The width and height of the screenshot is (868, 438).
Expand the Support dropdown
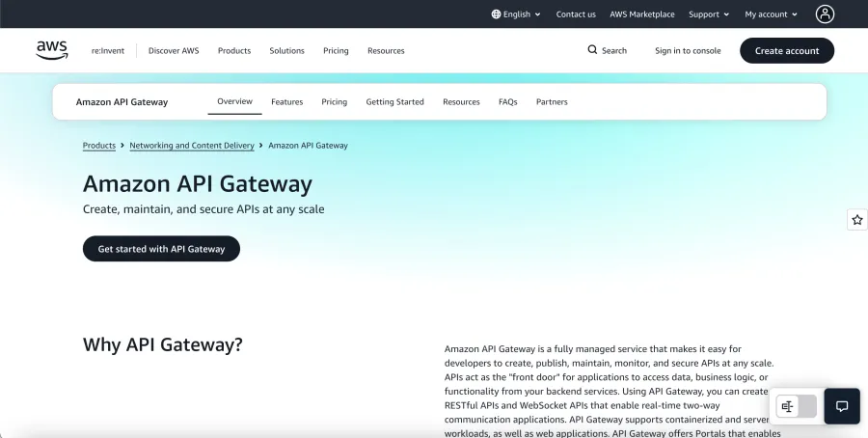(709, 14)
